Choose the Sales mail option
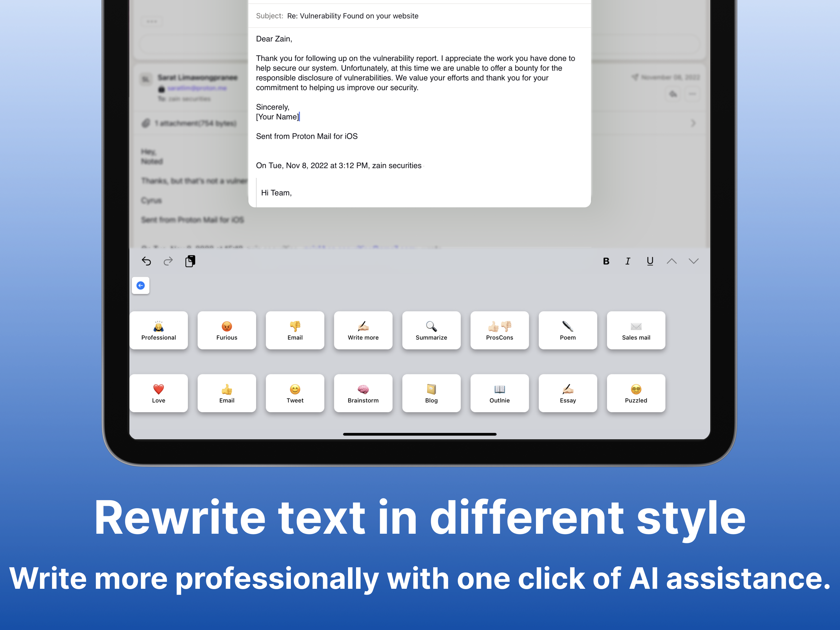This screenshot has height=630, width=840. pyautogui.click(x=636, y=330)
